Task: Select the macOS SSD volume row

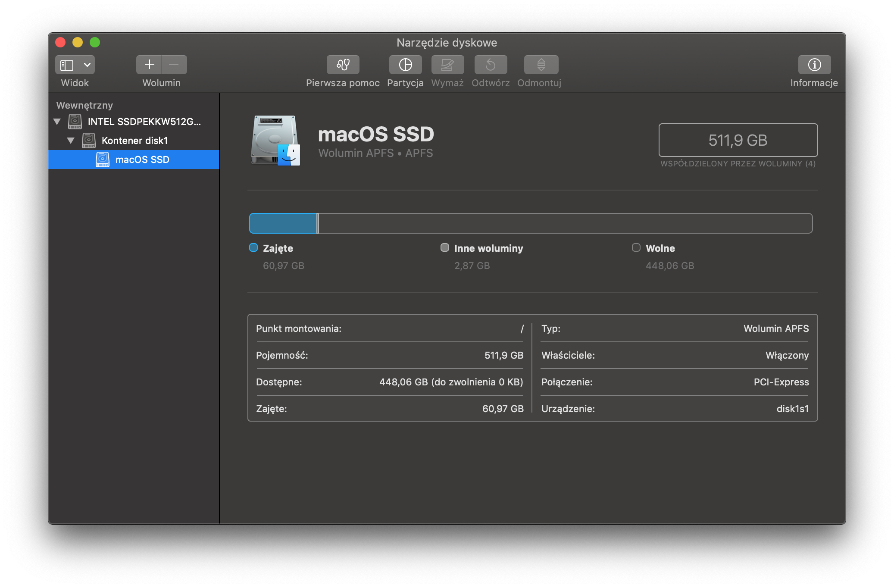Action: coord(134,160)
